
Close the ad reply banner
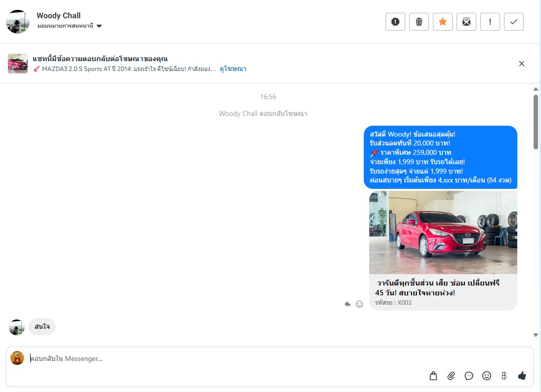[x=522, y=64]
